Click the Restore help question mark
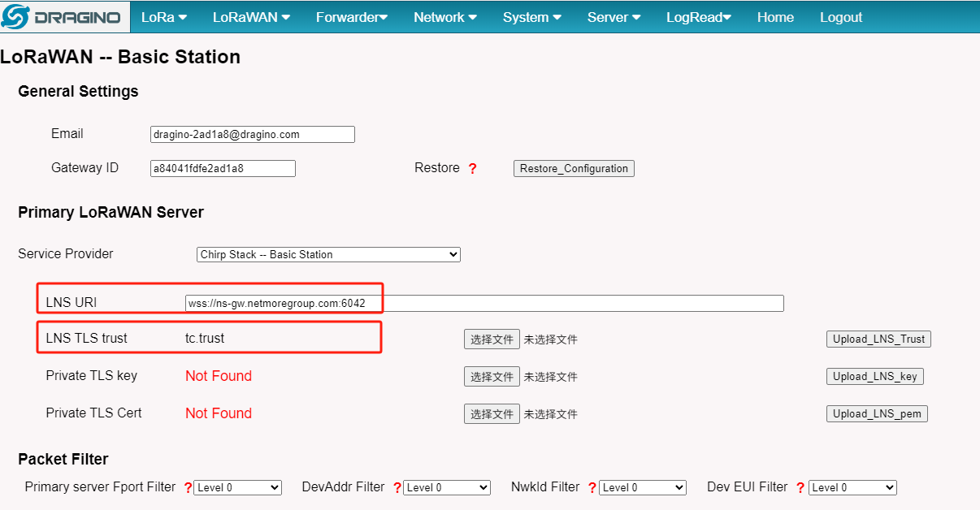This screenshot has width=980, height=510. pyautogui.click(x=472, y=169)
